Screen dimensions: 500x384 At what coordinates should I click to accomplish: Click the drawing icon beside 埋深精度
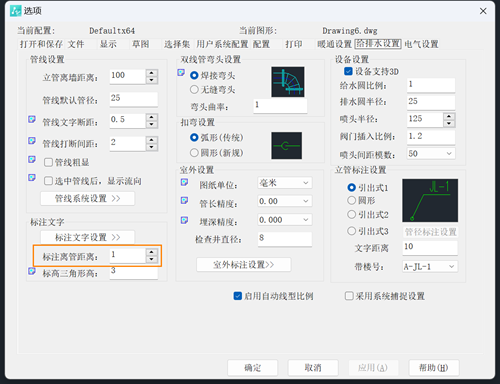[x=184, y=220]
